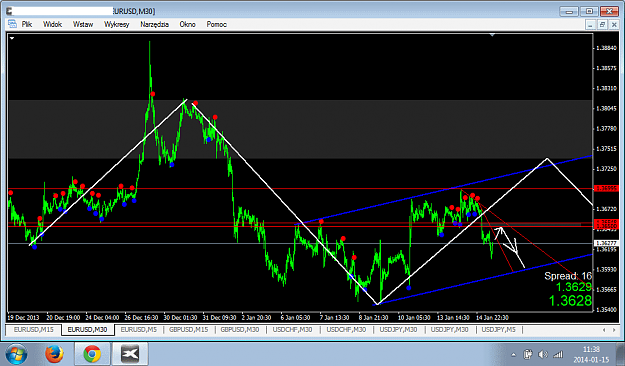Open the Widok menu

pyautogui.click(x=52, y=24)
